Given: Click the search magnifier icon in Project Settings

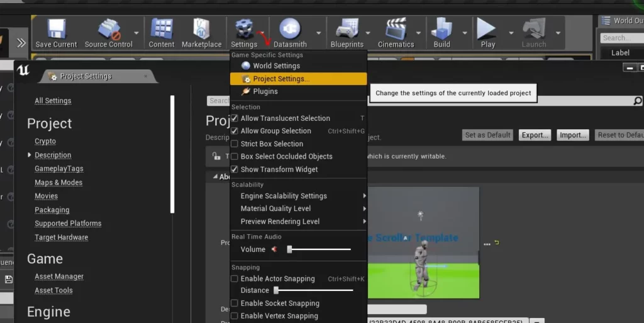Looking at the screenshot, I should click(x=638, y=101).
